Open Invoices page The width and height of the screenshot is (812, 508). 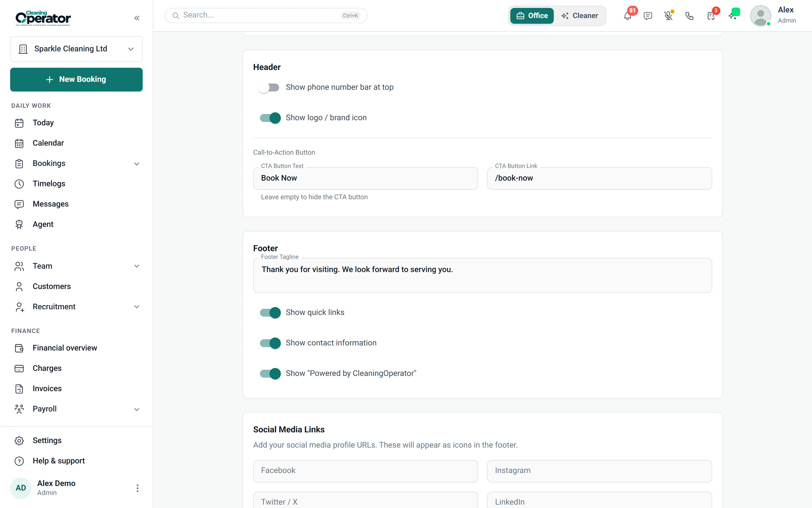76,389
